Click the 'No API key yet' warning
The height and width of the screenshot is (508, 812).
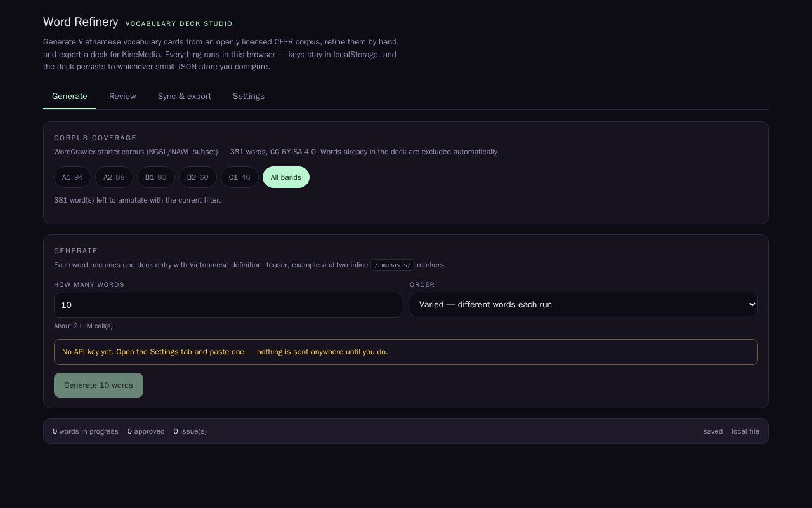pyautogui.click(x=406, y=352)
